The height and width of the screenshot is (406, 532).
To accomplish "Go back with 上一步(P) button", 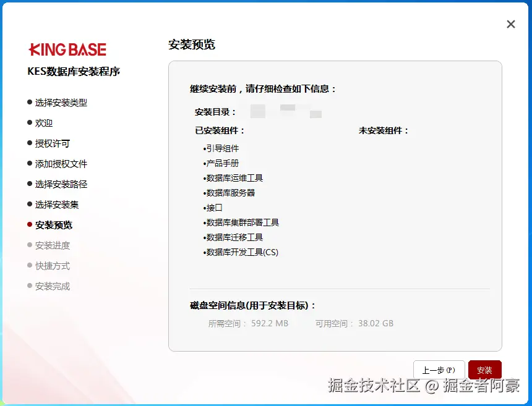I will pos(439,370).
